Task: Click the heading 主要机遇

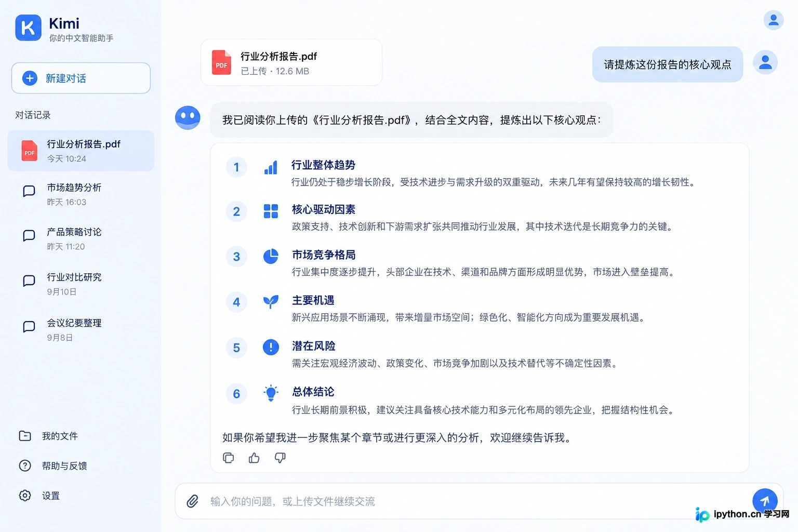Action: tap(313, 300)
